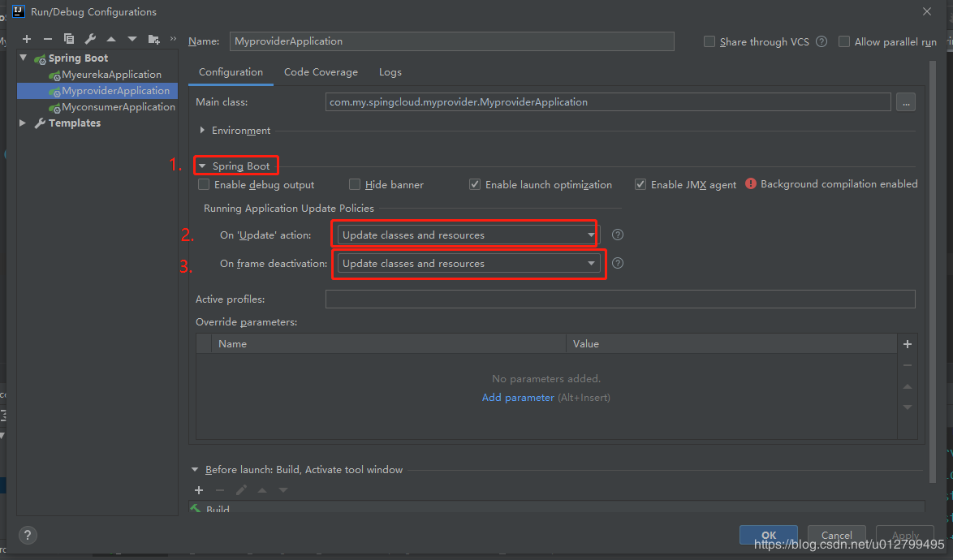The image size is (953, 560).
Task: Open edit defaults wrench icon
Action: click(90, 39)
